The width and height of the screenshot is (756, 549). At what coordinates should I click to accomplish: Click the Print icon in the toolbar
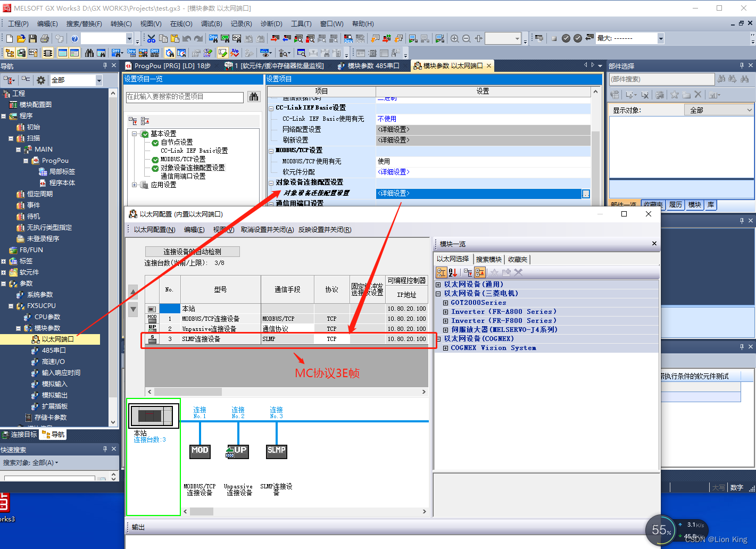[x=45, y=38]
